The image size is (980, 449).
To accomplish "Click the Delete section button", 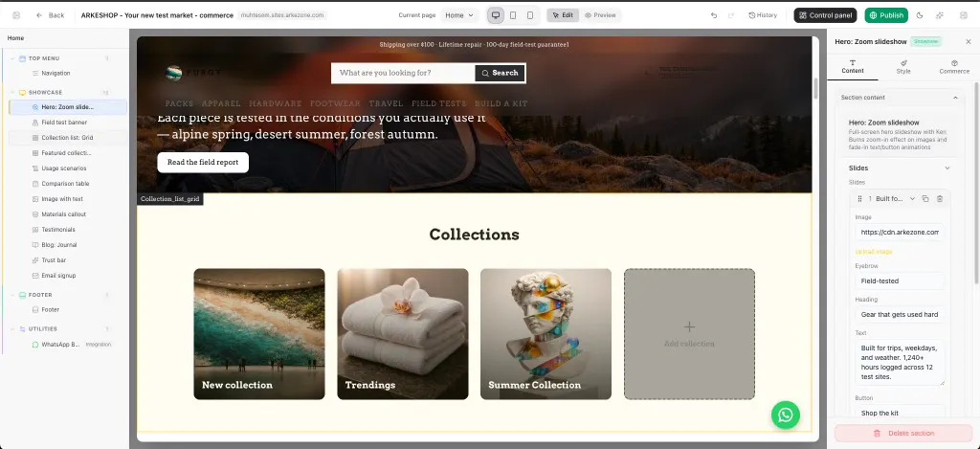I will 903,434.
